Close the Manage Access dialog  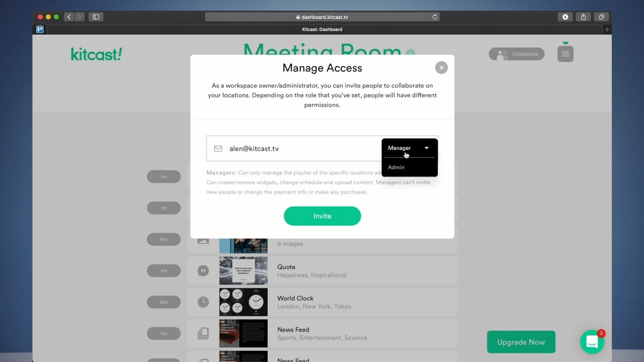(x=441, y=67)
